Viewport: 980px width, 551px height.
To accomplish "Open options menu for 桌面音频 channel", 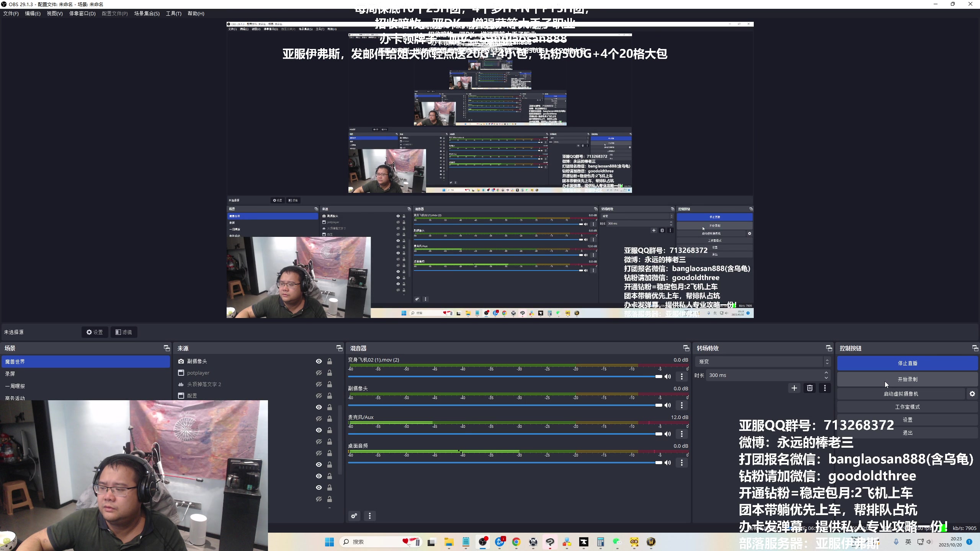I will [681, 463].
